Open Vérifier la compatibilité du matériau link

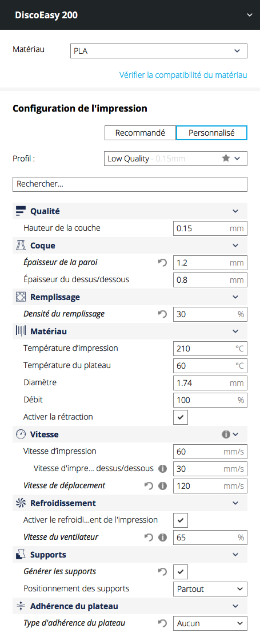point(183,75)
